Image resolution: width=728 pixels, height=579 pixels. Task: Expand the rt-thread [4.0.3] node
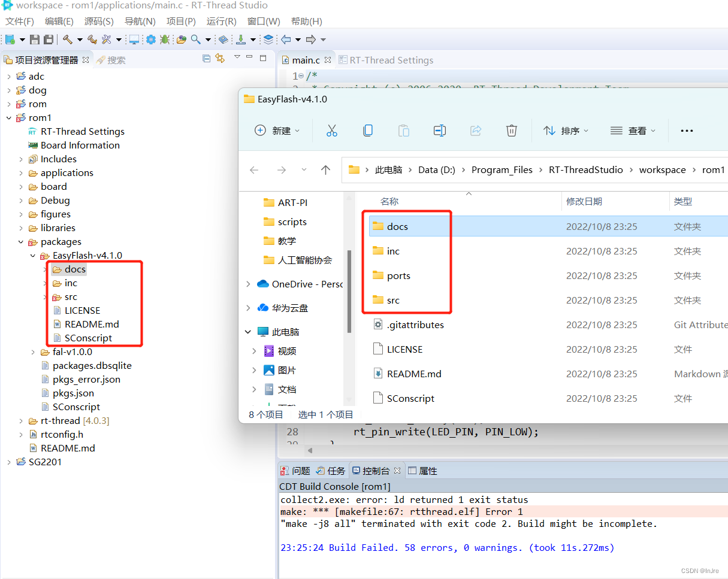coord(21,421)
